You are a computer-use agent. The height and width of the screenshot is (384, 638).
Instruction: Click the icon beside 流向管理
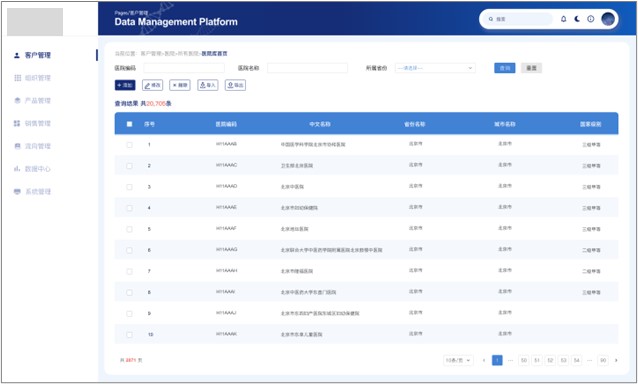click(17, 146)
